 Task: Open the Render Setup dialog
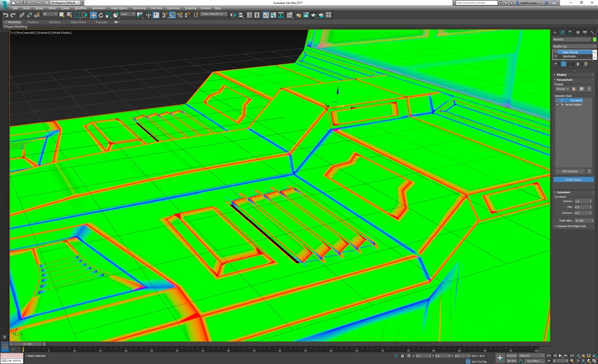tap(299, 15)
